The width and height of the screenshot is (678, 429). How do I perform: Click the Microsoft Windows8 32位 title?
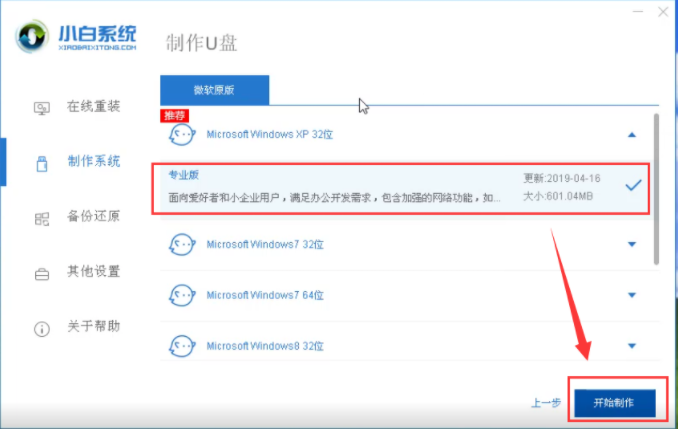coord(265,346)
